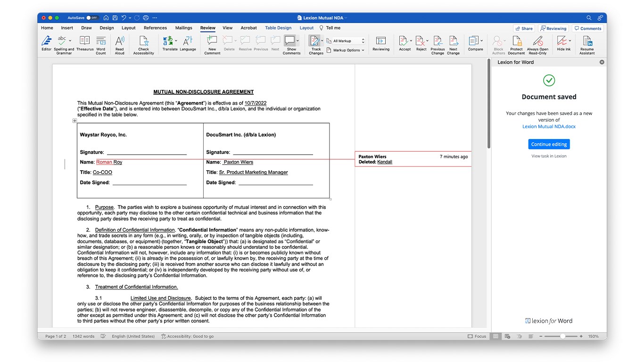Open Lexion Mutual NDA.docx link
This screenshot has height=362, width=644.
549,126
